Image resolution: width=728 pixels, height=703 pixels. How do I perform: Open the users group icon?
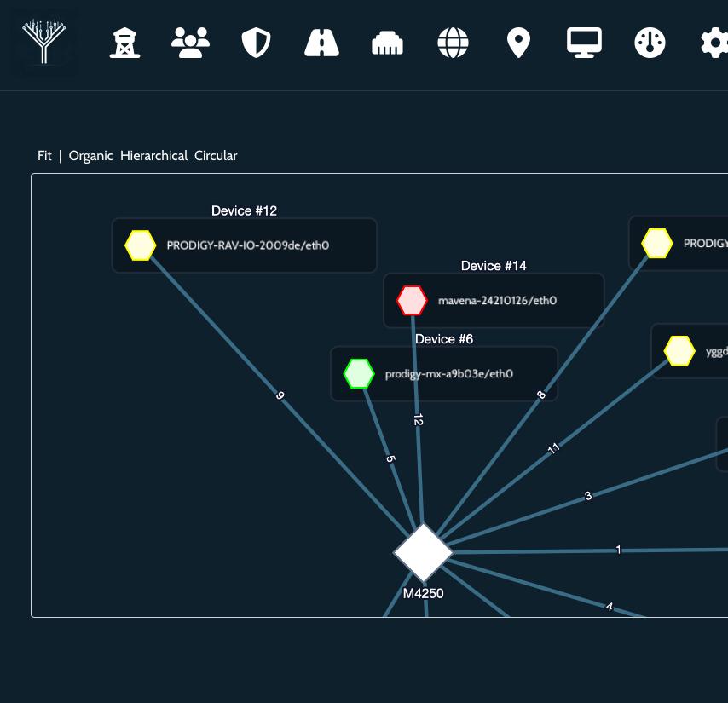click(190, 42)
